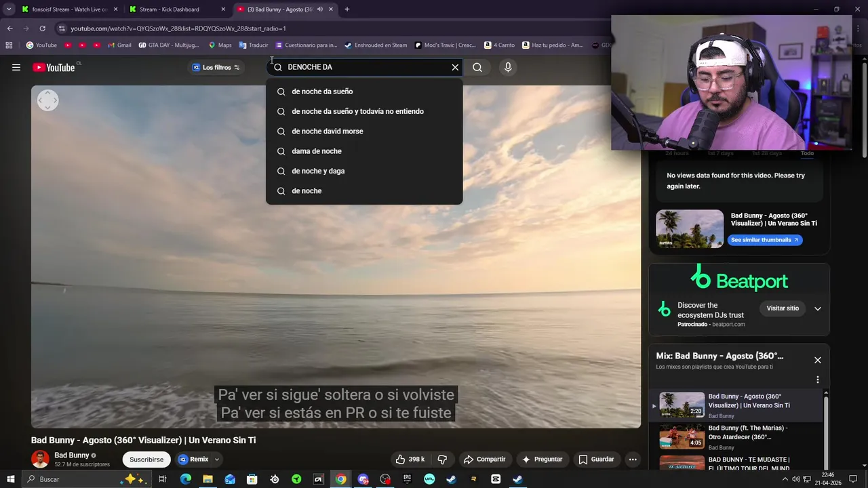Screen dimensions: 868x488
Task: Open the Chrome apps grid in the bookmarks bar
Action: [x=9, y=45]
